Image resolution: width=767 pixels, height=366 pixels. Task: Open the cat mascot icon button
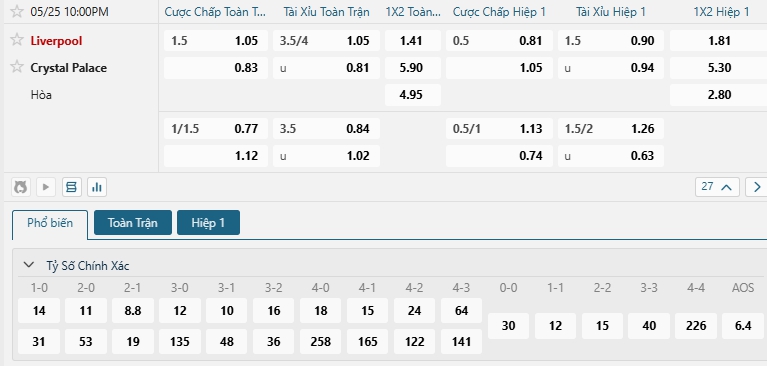pos(21,187)
